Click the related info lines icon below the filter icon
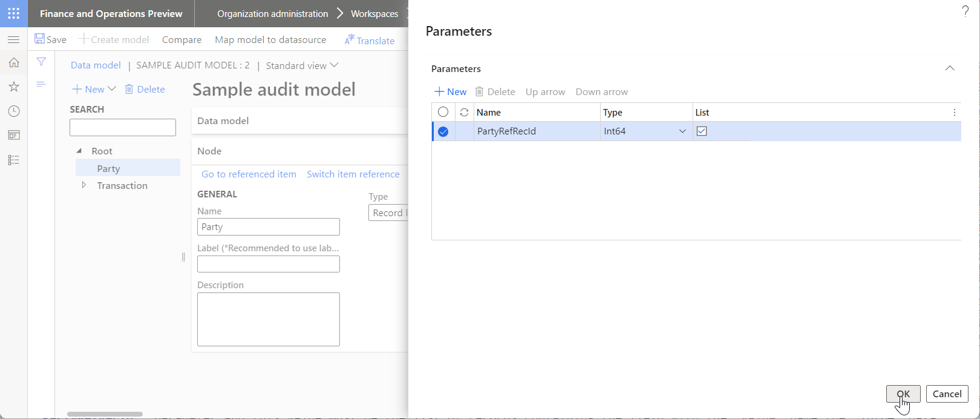The height and width of the screenshot is (419, 980). [x=41, y=84]
